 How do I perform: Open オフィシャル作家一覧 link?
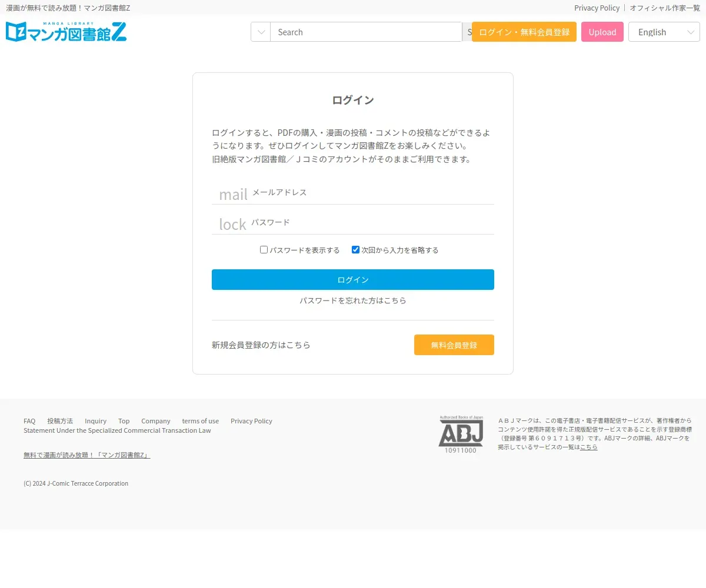[x=665, y=8]
